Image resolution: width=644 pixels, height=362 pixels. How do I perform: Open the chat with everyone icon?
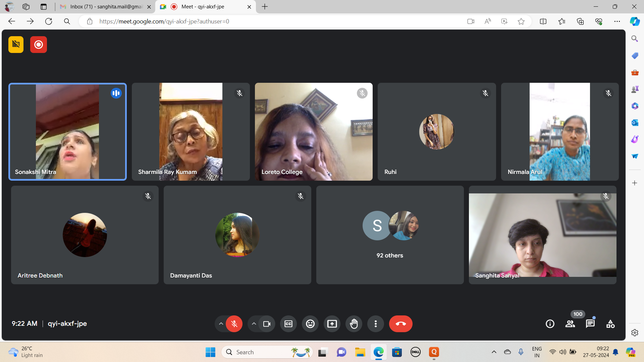click(x=590, y=324)
